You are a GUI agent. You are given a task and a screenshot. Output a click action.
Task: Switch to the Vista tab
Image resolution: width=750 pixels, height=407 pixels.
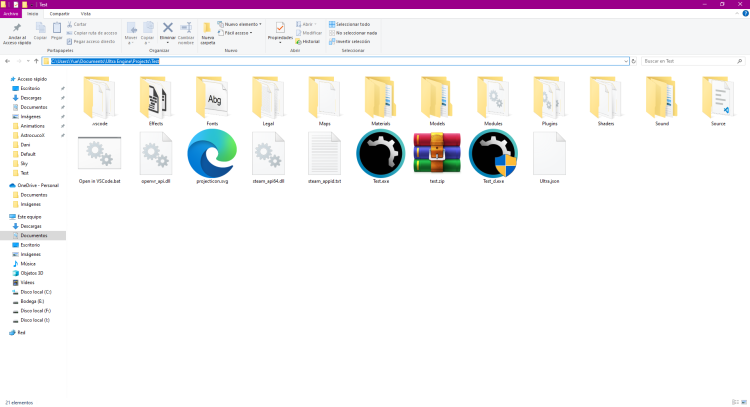tap(86, 14)
